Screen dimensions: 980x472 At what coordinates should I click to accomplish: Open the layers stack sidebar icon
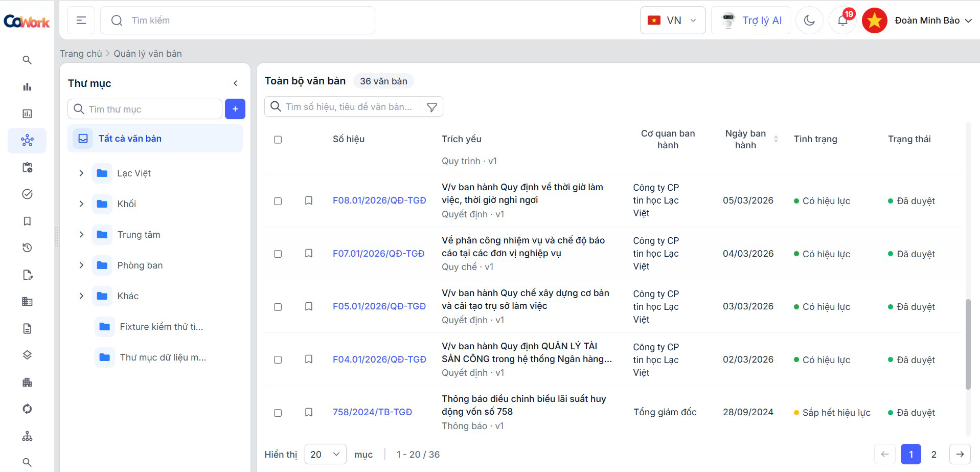(27, 355)
